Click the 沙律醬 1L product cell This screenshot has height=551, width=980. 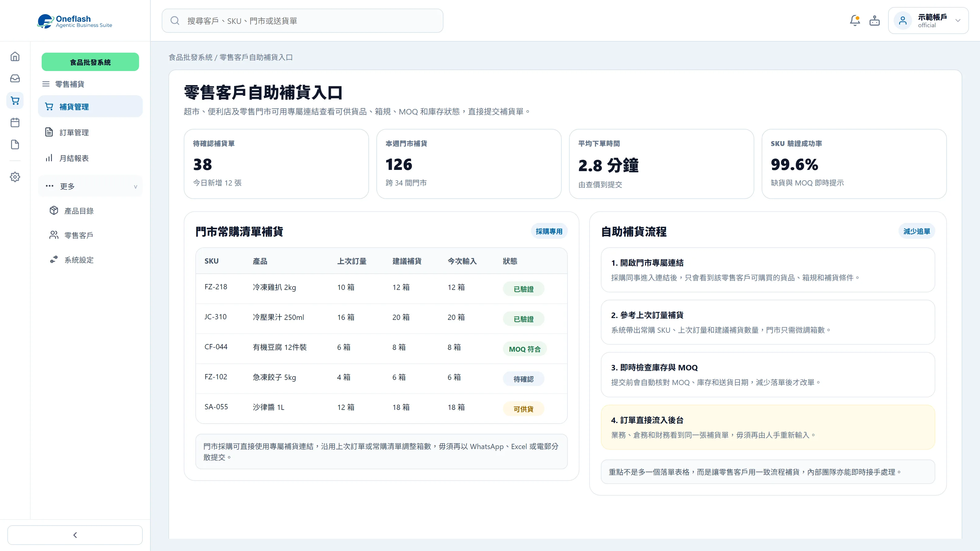(269, 407)
